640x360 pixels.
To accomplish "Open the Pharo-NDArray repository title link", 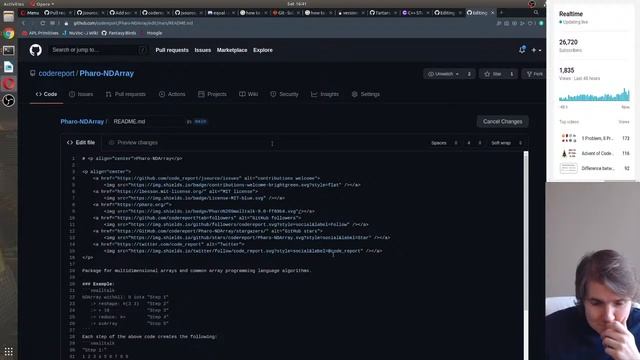I will point(107,73).
